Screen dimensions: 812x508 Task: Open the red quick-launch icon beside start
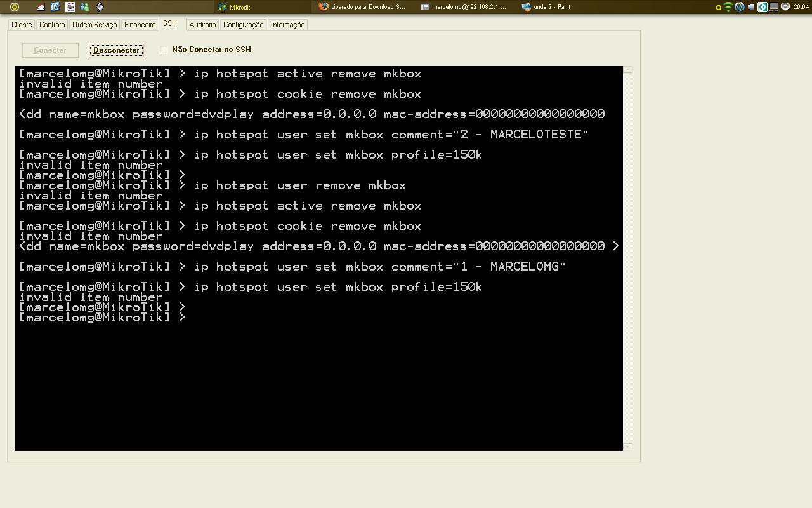coord(41,7)
